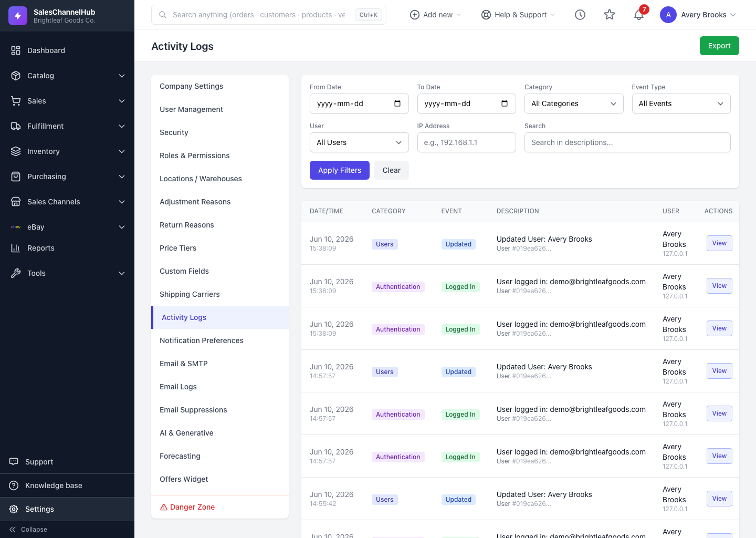Open Shipping Carriers settings
Image resolution: width=756 pixels, height=538 pixels.
pyautogui.click(x=220, y=294)
